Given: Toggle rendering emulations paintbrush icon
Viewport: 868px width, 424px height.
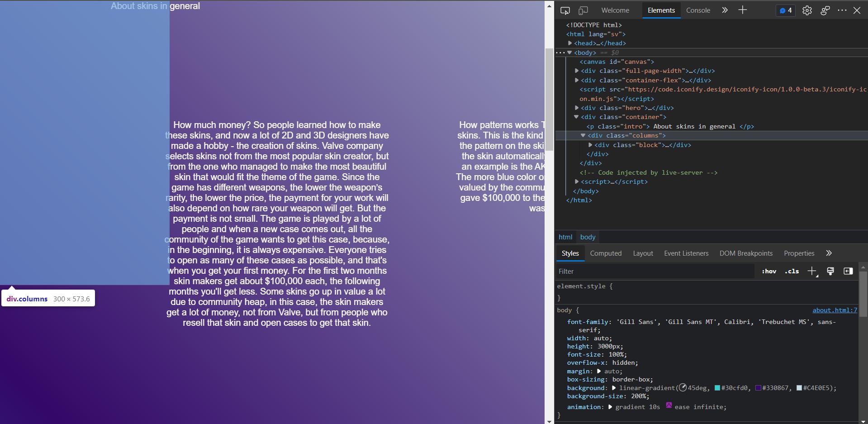Looking at the screenshot, I should pos(830,271).
